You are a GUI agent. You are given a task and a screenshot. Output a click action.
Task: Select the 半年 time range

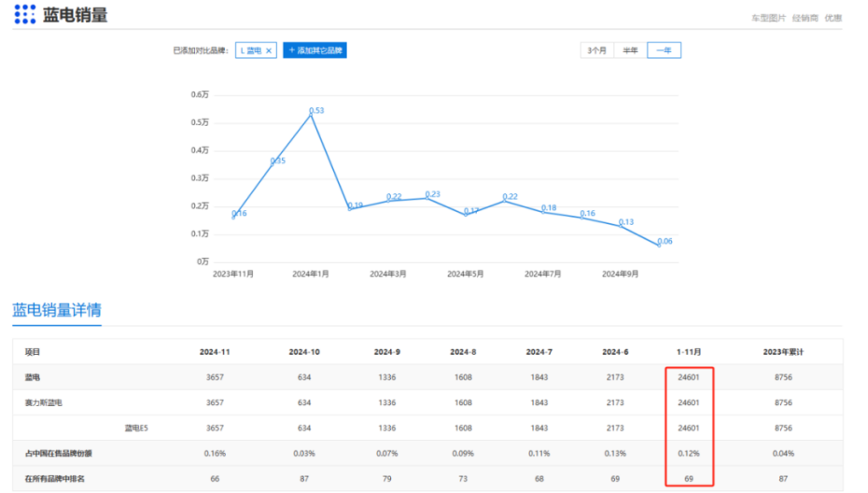[630, 50]
